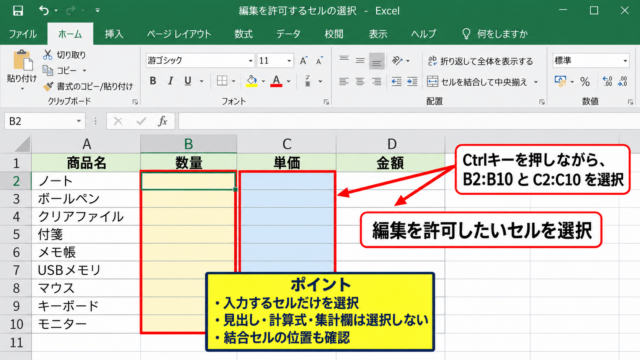This screenshot has height=360, width=640.
Task: Toggle Italic formatting
Action: [170, 81]
